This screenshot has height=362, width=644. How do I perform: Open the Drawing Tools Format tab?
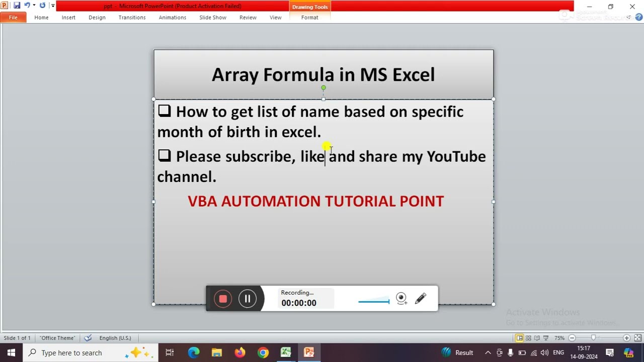(x=309, y=18)
